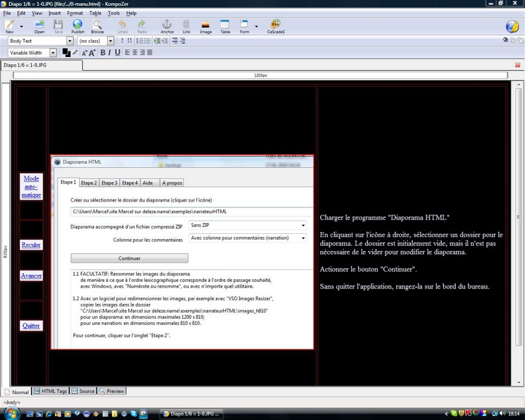
Task: Click the Diaporama HTML screenshot image
Action: click(x=182, y=252)
